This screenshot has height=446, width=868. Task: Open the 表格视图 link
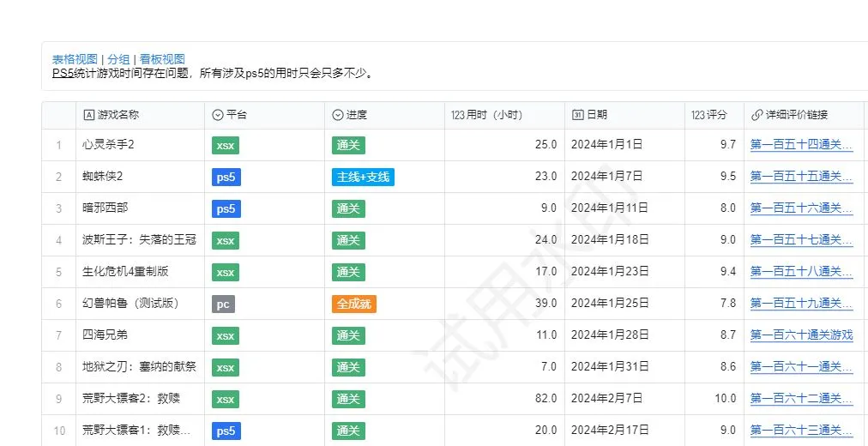point(75,59)
